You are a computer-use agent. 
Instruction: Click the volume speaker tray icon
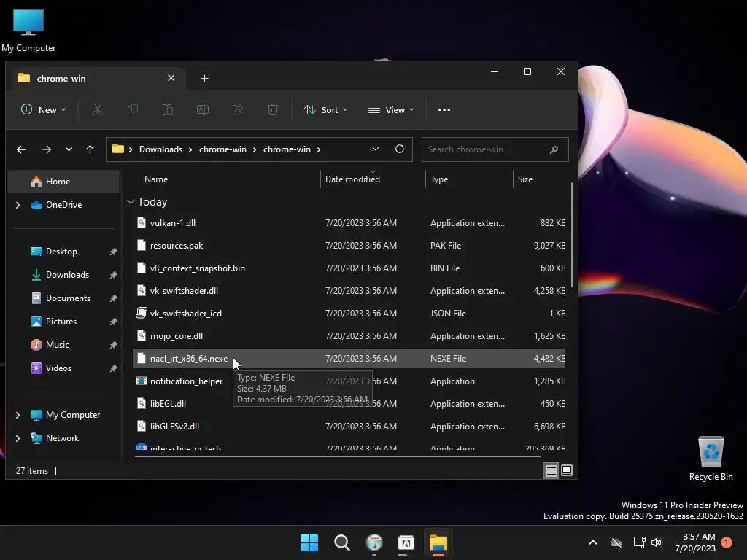coord(657,542)
